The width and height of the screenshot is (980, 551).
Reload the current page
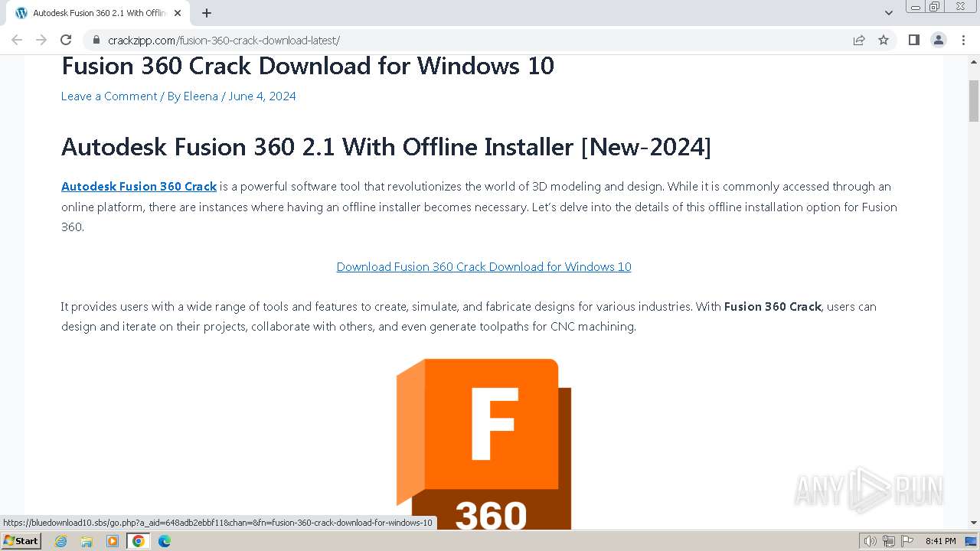click(66, 40)
